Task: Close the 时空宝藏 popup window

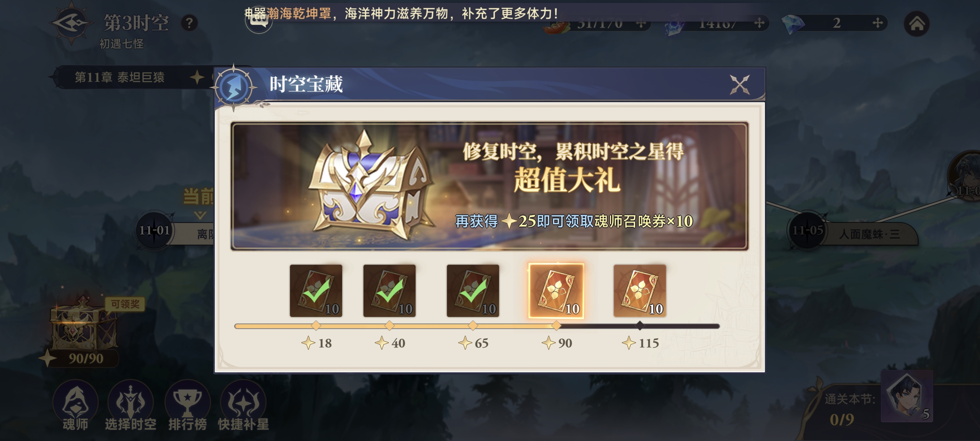Action: [739, 85]
